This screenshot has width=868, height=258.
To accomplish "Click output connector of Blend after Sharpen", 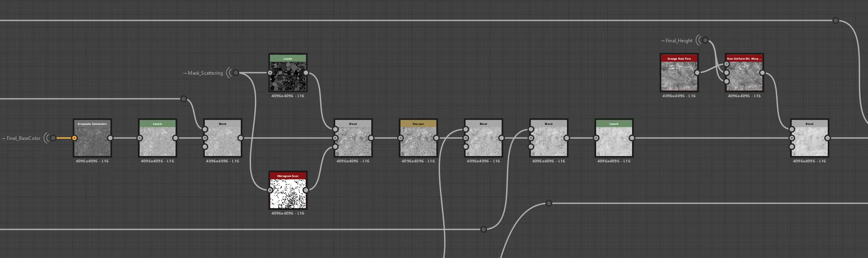I will coord(501,138).
